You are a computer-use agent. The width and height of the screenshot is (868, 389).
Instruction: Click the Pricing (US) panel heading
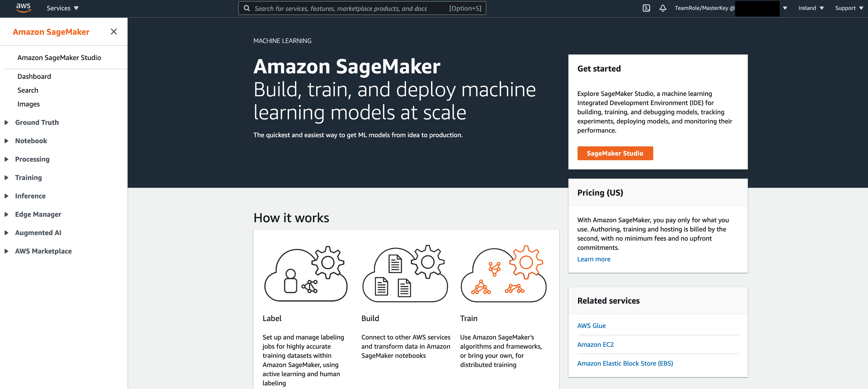pos(600,193)
